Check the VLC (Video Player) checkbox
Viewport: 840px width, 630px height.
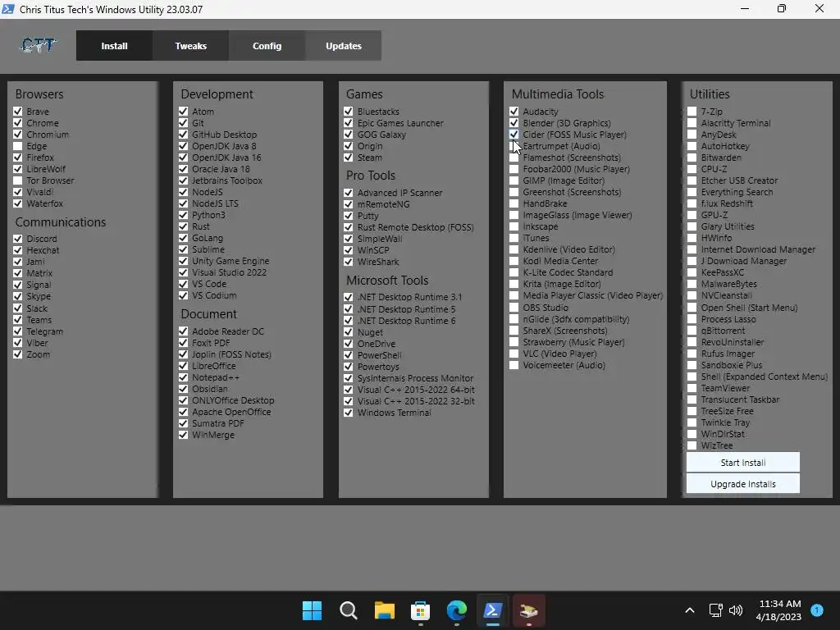pyautogui.click(x=514, y=354)
